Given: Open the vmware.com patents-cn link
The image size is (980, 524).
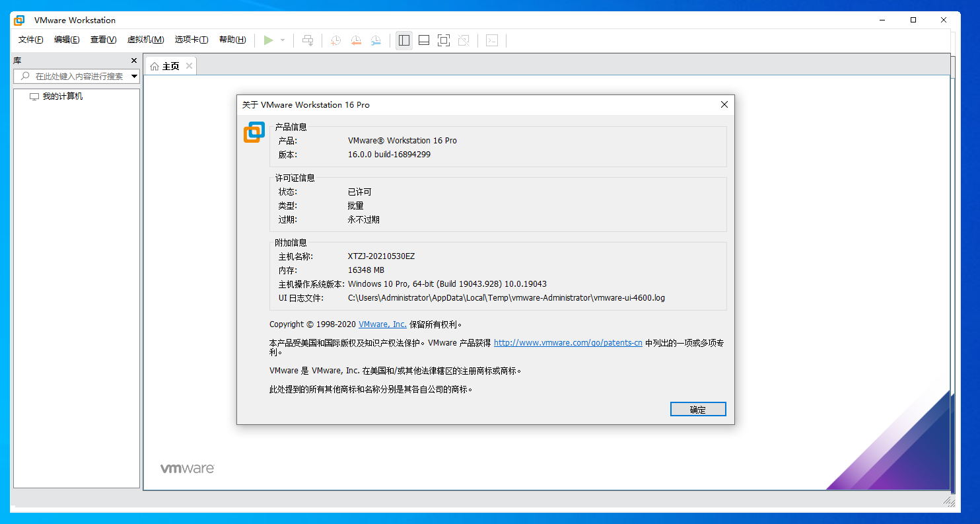Looking at the screenshot, I should pos(568,343).
